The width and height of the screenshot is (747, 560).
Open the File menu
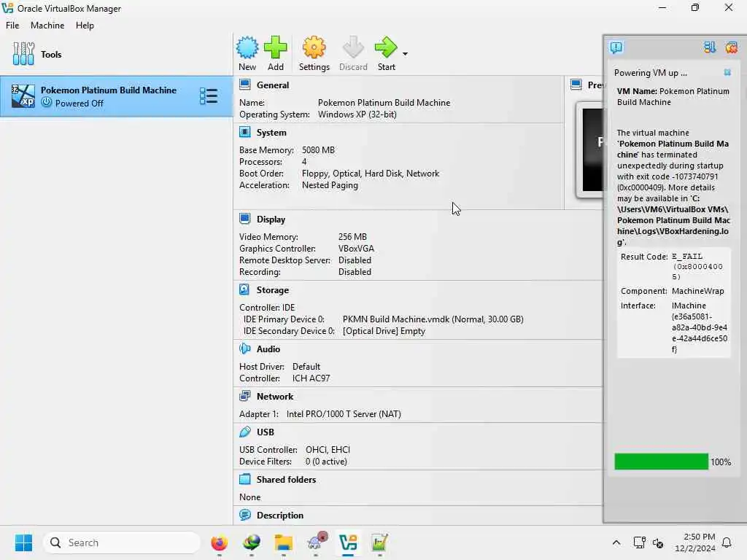[12, 26]
